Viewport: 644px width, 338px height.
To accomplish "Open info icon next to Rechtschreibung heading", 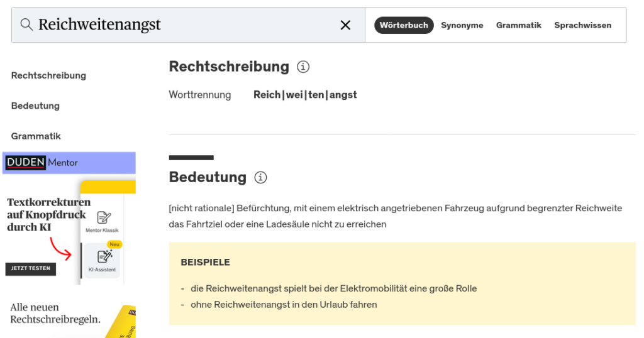I will pos(303,67).
